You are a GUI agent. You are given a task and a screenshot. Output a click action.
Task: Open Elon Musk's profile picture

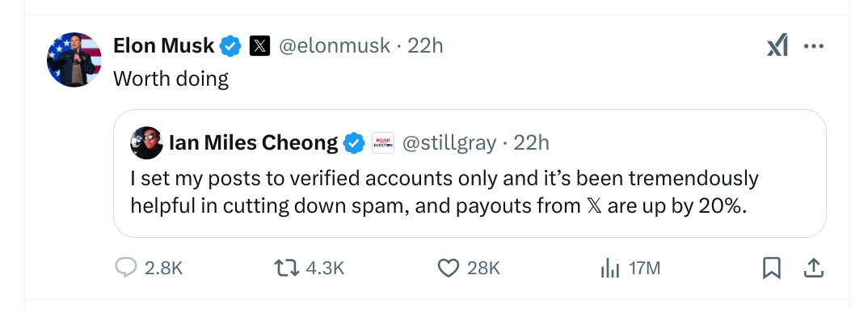(74, 59)
